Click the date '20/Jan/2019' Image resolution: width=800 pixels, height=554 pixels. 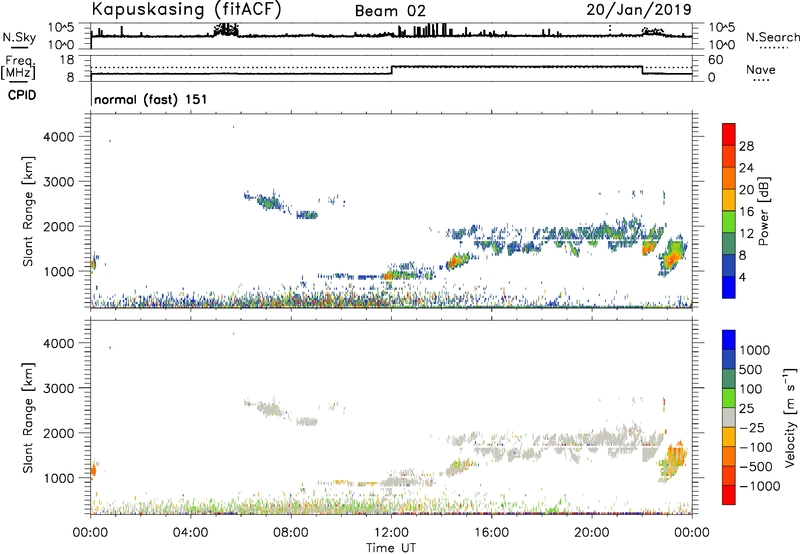pyautogui.click(x=639, y=9)
